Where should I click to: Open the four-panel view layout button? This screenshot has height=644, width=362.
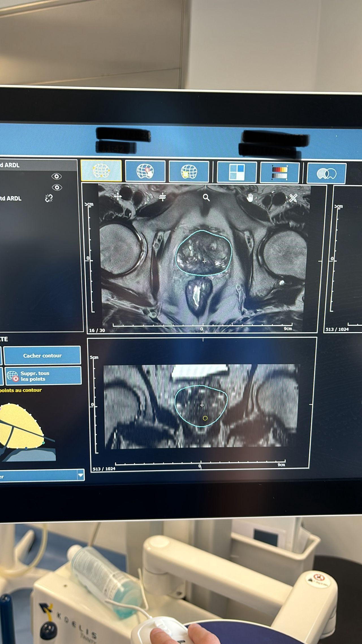point(237,172)
